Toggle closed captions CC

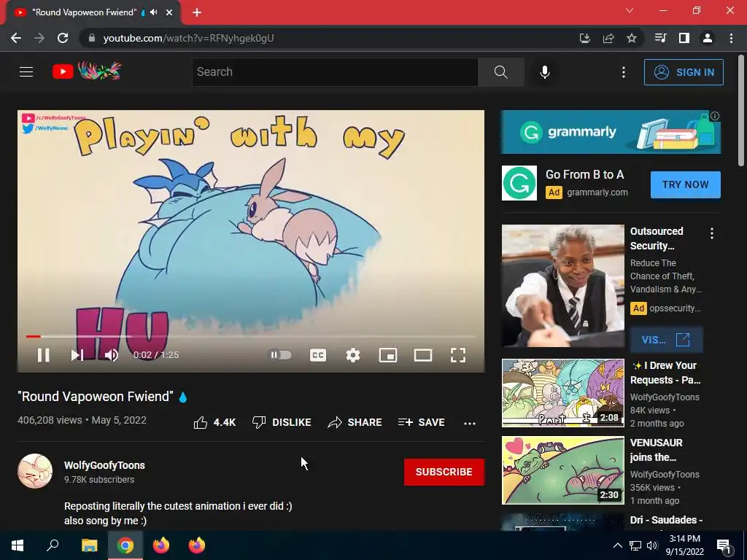coord(318,355)
